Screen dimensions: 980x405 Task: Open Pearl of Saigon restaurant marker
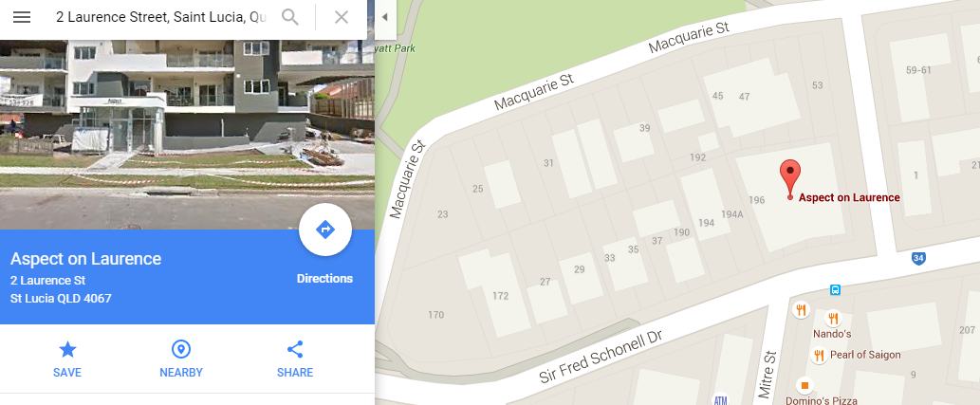tap(819, 356)
